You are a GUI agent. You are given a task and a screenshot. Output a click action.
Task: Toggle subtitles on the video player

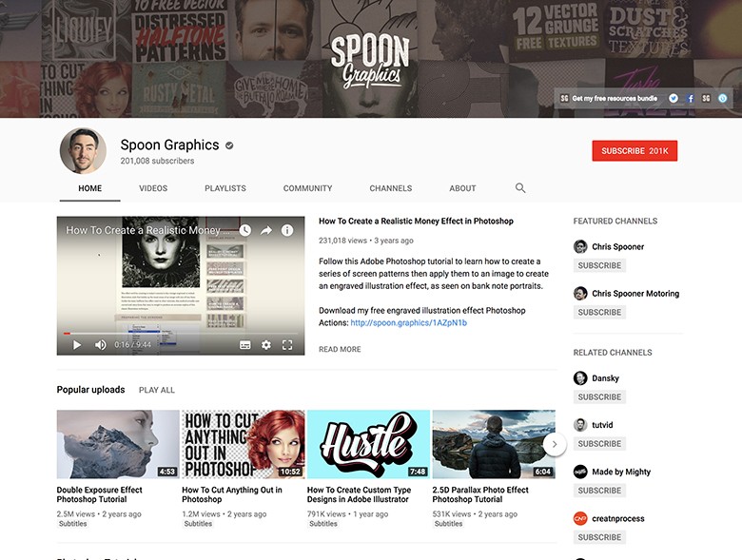(x=245, y=345)
